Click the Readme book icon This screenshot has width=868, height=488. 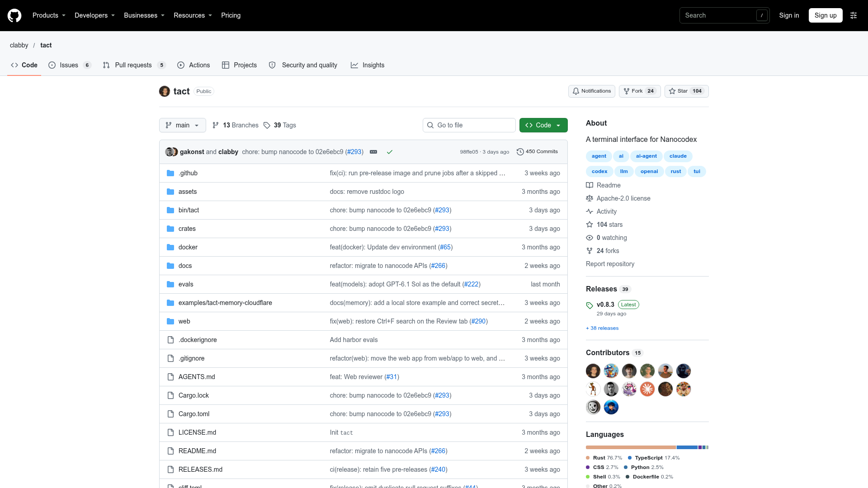(x=590, y=185)
